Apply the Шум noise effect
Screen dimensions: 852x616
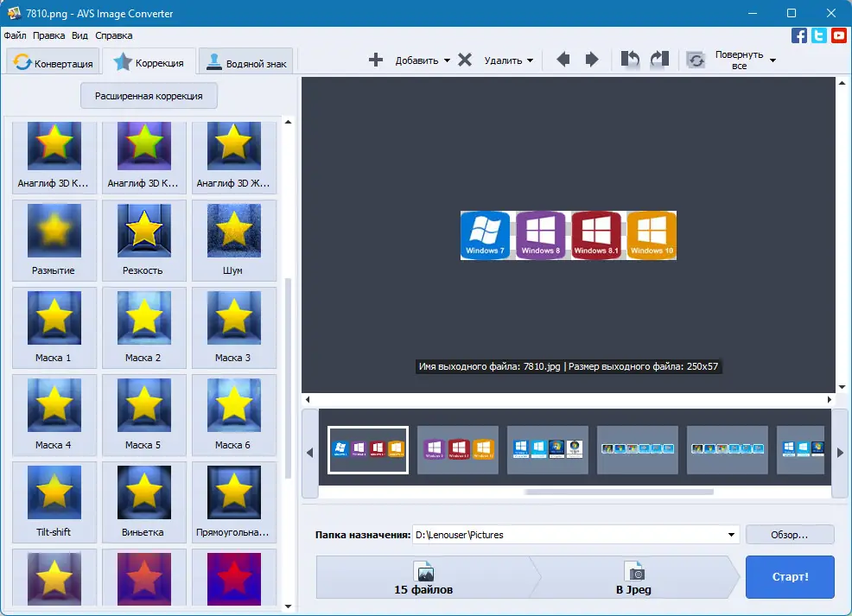pyautogui.click(x=233, y=240)
